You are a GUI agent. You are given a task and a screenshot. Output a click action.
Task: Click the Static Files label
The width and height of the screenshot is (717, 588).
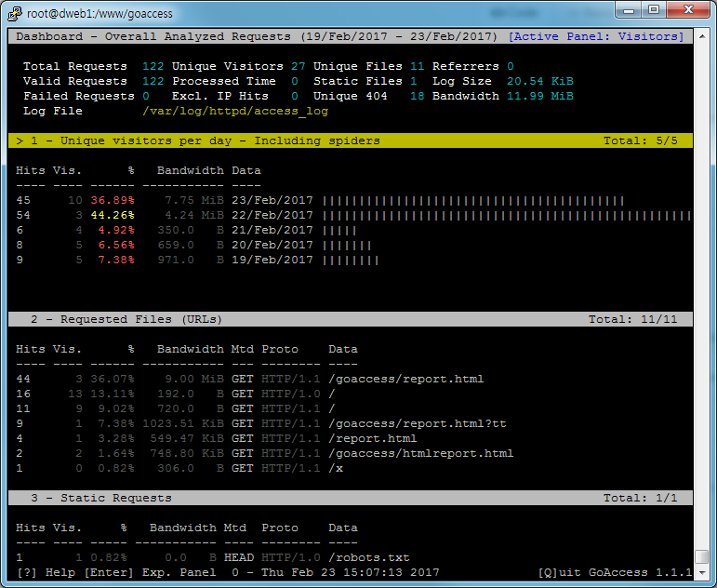coord(358,81)
